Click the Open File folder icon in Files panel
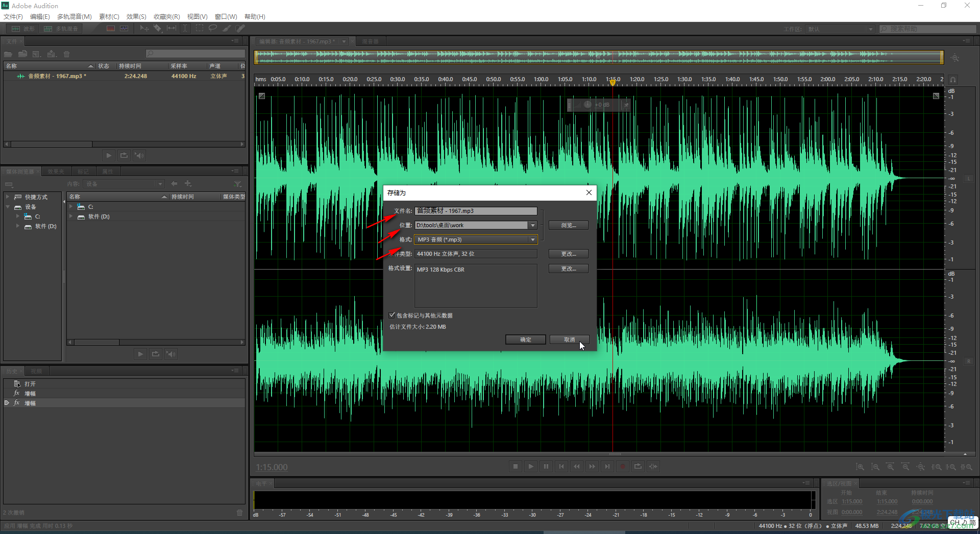980x534 pixels. click(8, 54)
